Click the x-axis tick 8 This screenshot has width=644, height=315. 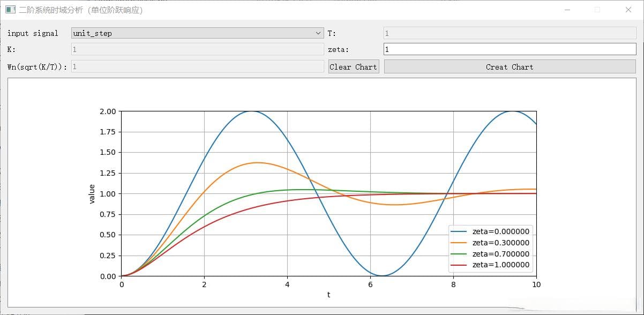453,284
